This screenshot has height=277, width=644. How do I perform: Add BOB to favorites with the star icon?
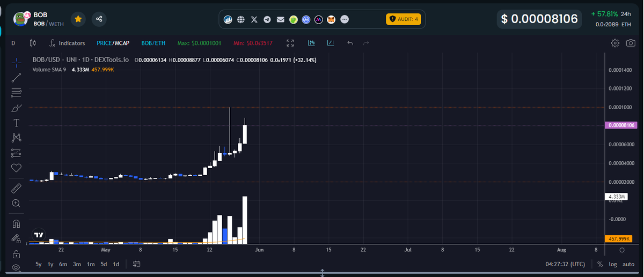78,19
